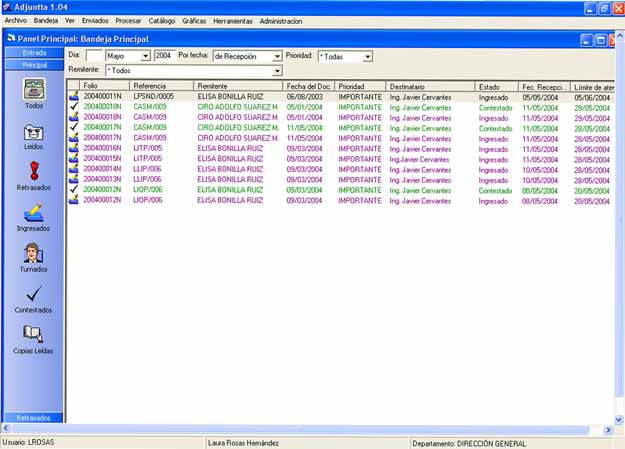This screenshot has height=449, width=625.
Task: Click status bar Departamento: DIRECCIÓN GENERAL
Action: click(x=469, y=443)
